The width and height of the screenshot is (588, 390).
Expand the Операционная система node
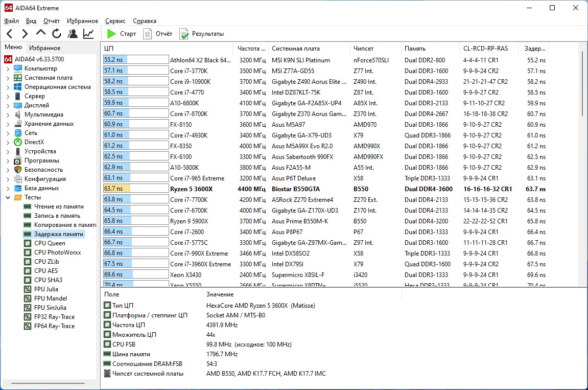click(x=8, y=87)
